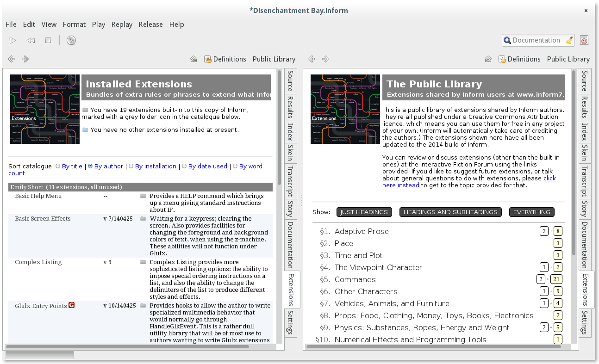Open help via the lifebuoy icon

[x=584, y=40]
